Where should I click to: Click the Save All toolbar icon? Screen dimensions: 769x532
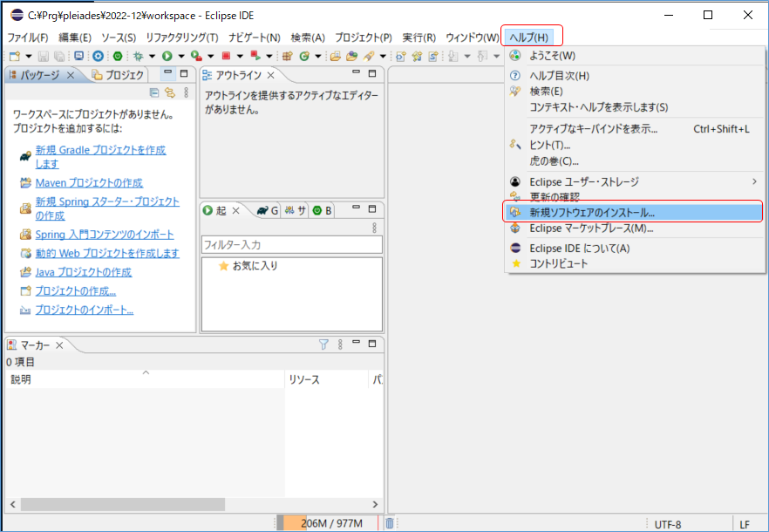(x=59, y=56)
